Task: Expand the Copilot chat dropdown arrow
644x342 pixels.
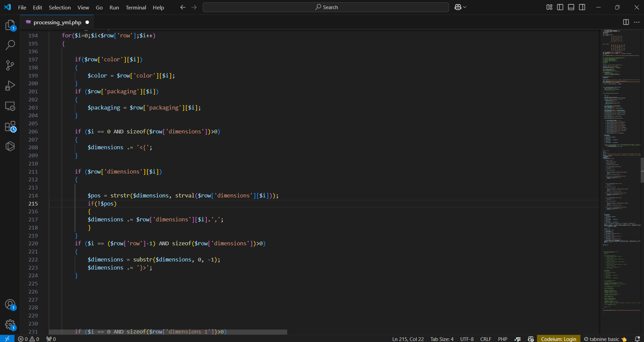Action: (465, 7)
